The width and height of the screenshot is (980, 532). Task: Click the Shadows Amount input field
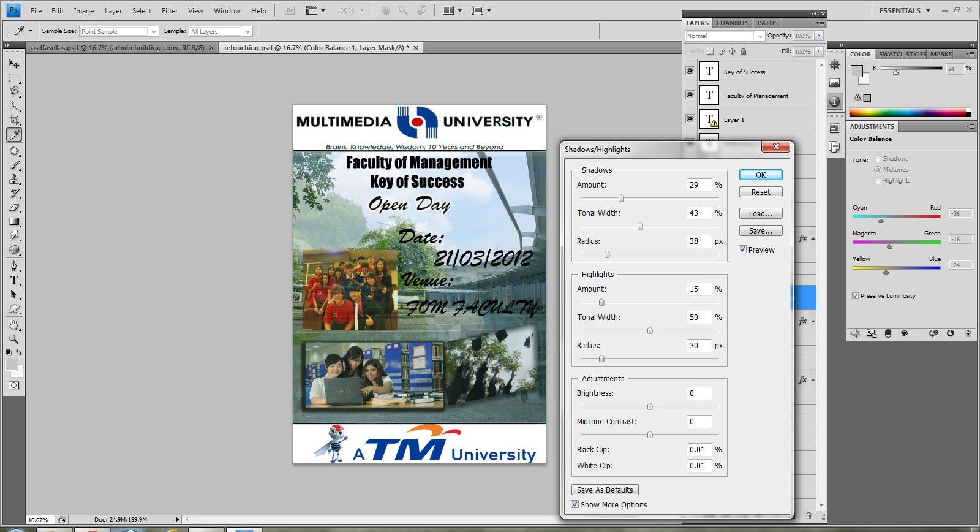click(x=699, y=184)
